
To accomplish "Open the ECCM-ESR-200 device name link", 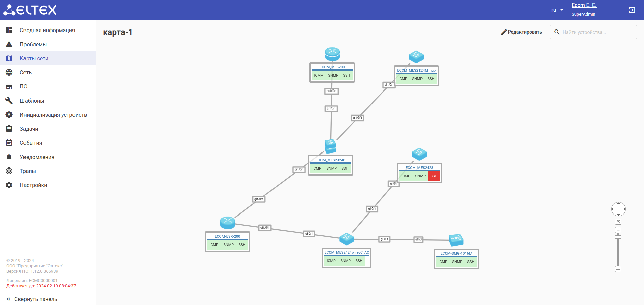I will point(228,236).
